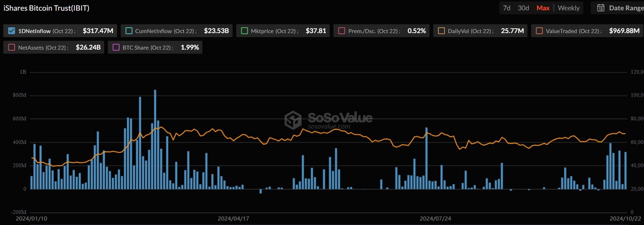Switch chart range to 7d
The image size is (644, 225).
click(507, 8)
